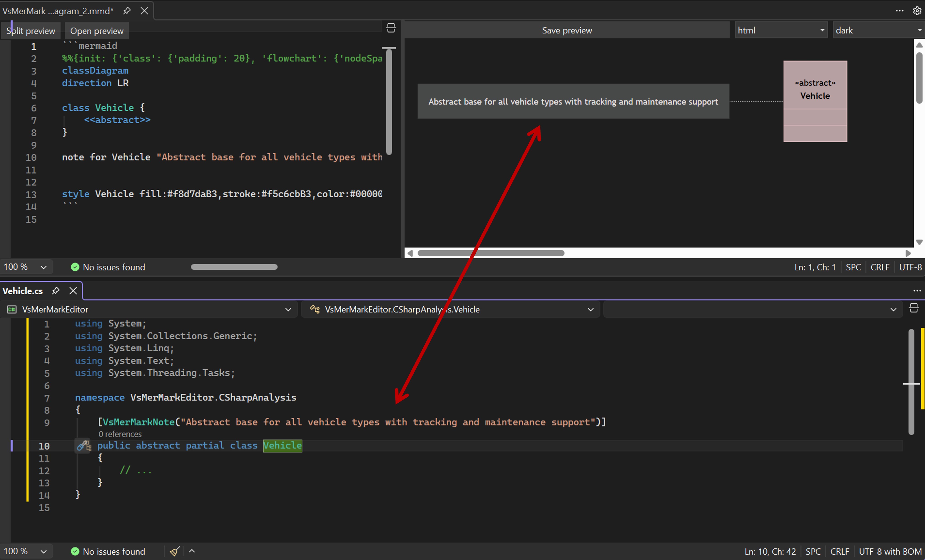Screen dimensions: 925x560
Task: Open the CSharpAnalysis.Vehicle type dropdown
Action: click(x=590, y=310)
